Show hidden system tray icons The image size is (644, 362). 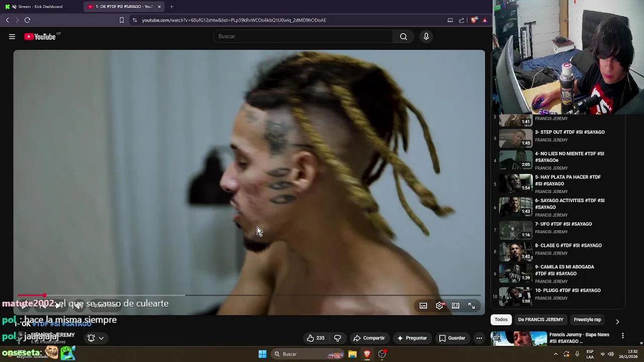pos(555,354)
